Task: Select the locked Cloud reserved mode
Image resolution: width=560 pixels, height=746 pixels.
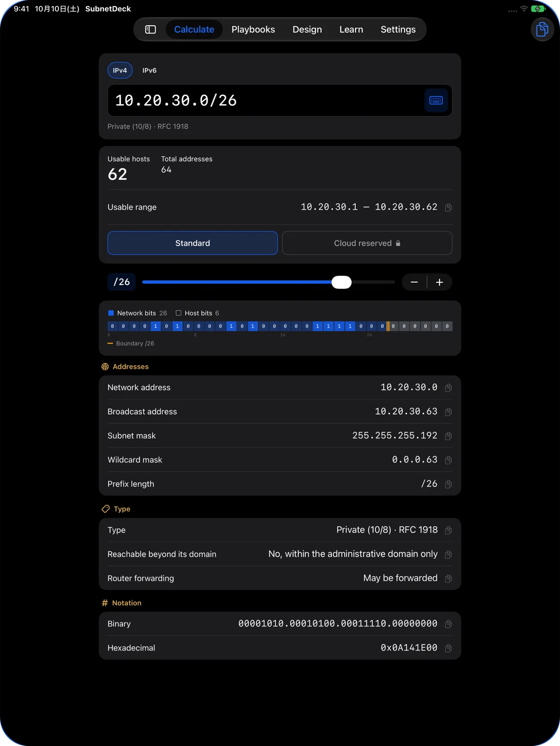Action: pyautogui.click(x=367, y=243)
